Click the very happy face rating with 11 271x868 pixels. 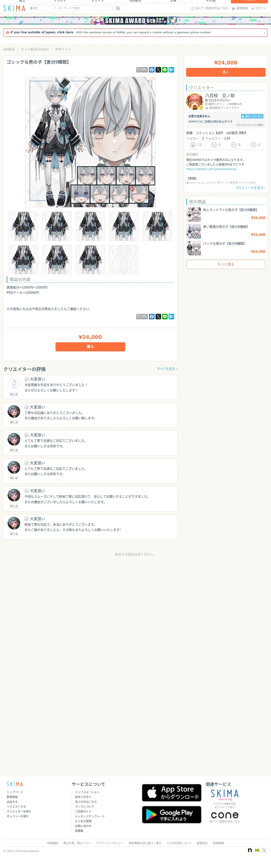pos(193,145)
